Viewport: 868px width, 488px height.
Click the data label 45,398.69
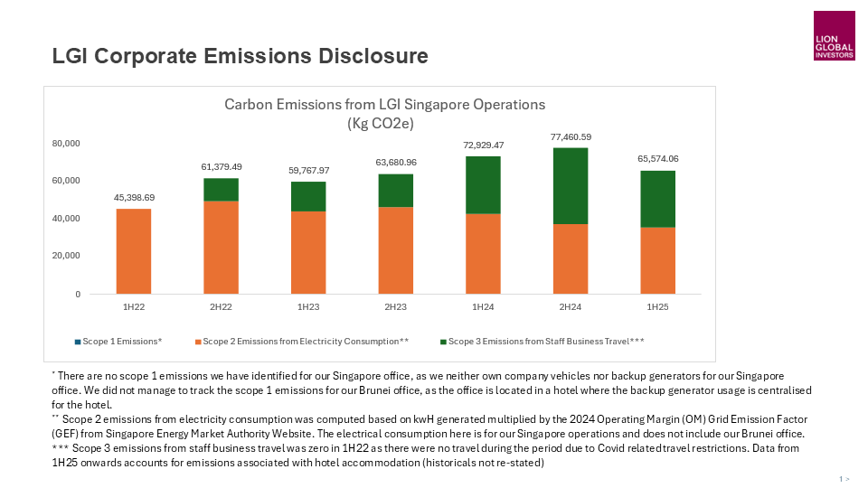coord(134,198)
